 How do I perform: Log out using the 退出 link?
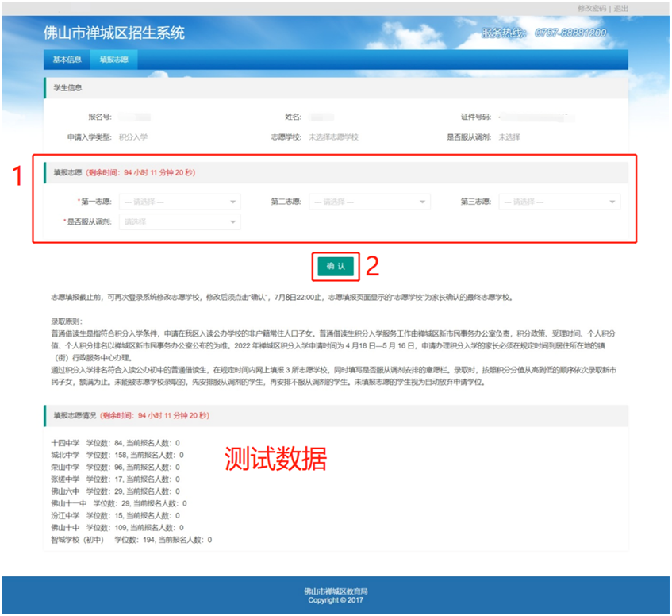(x=621, y=8)
